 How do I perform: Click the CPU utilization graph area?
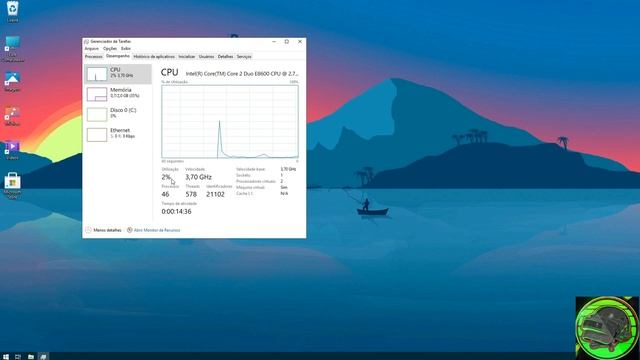click(230, 121)
